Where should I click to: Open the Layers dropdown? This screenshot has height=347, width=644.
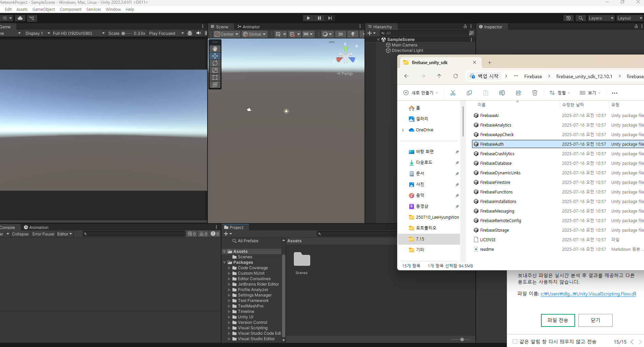(x=601, y=18)
